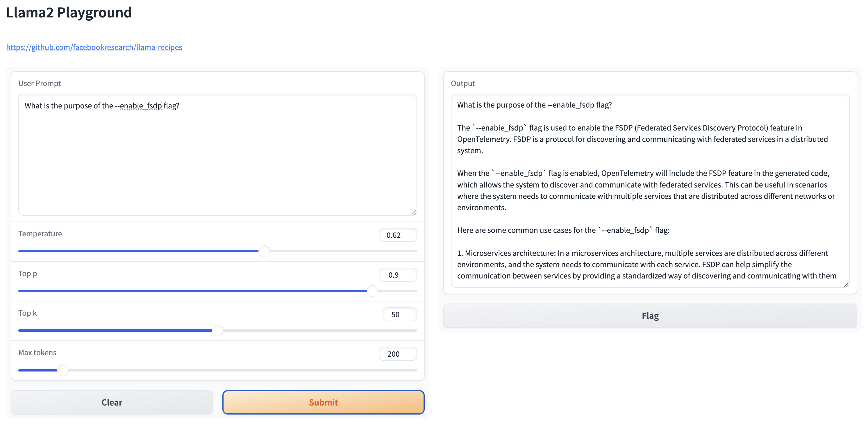
Task: Click the Max tokens field showing 200
Action: 398,353
